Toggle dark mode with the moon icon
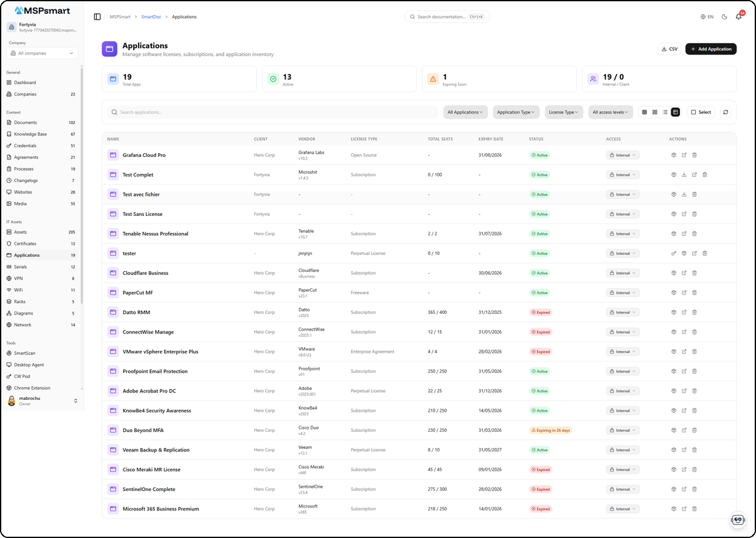Viewport: 756px width, 538px height. [723, 16]
